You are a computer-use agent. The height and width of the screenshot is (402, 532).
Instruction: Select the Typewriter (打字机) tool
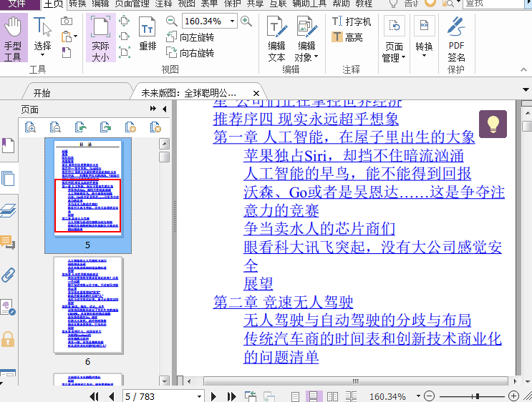click(x=351, y=21)
